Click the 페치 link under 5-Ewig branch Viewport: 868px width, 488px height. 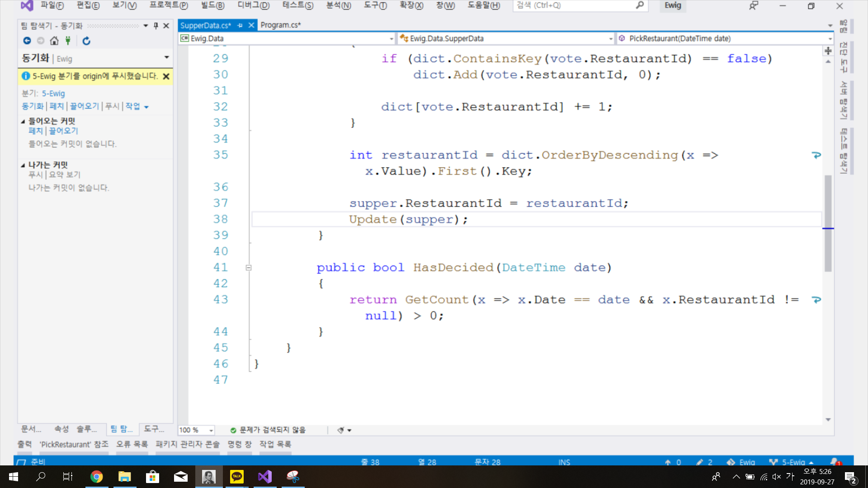pos(57,106)
